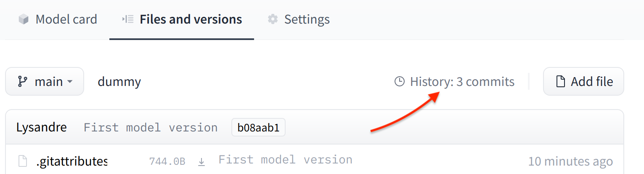Viewport: 644px width, 174px height.
Task: Open the Add file menu
Action: [x=583, y=81]
